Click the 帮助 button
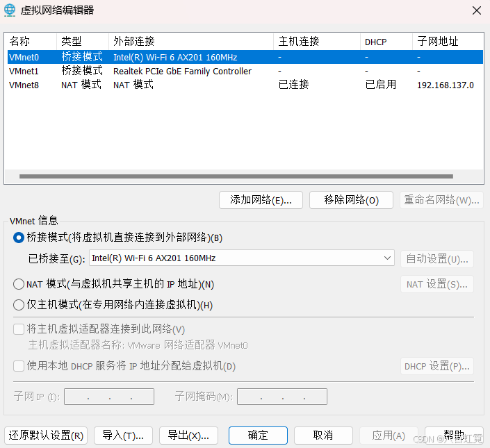 tap(454, 435)
